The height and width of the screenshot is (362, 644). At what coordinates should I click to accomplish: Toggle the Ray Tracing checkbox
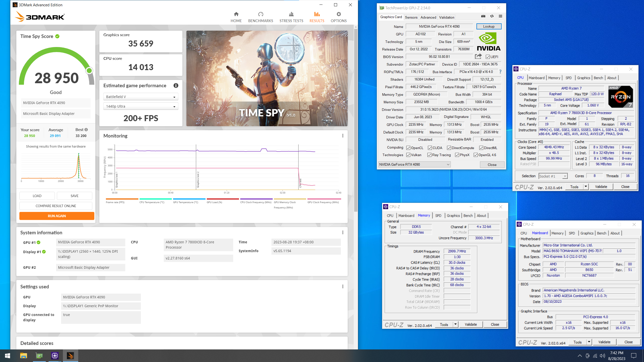429,155
